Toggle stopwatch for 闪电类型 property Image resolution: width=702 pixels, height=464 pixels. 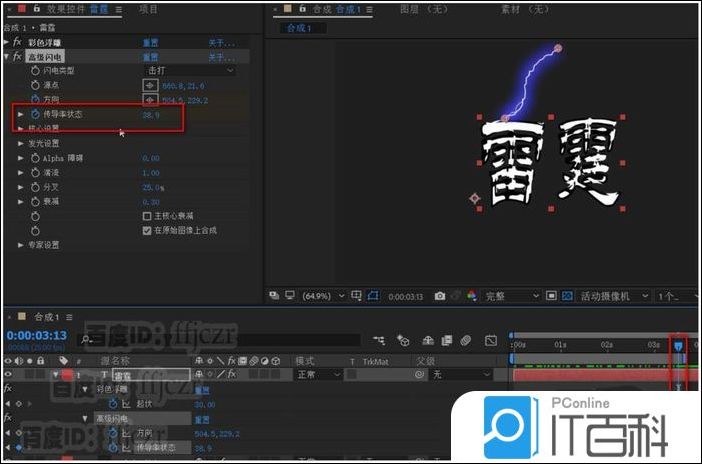coord(35,70)
